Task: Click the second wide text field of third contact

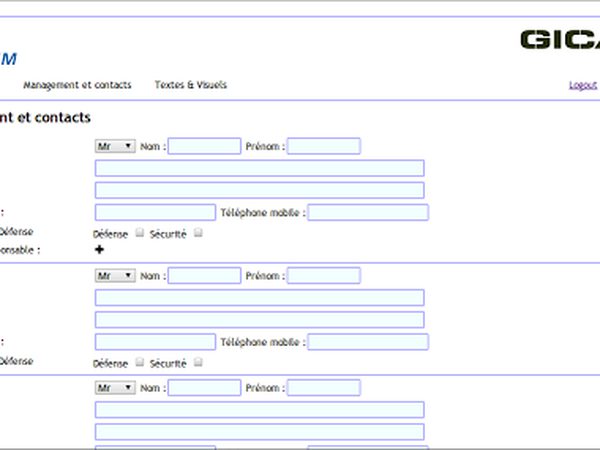Action: pyautogui.click(x=259, y=432)
